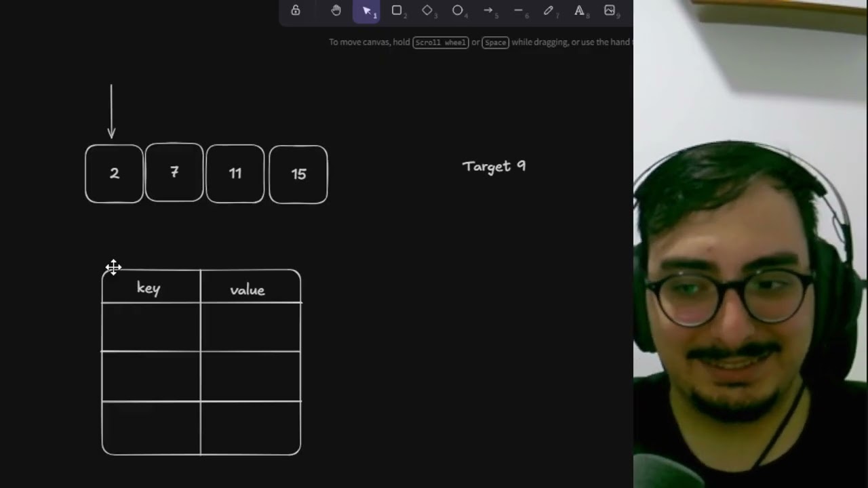The height and width of the screenshot is (488, 868).
Task: Toggle the keep-tool-active lock icon
Action: [x=296, y=10]
